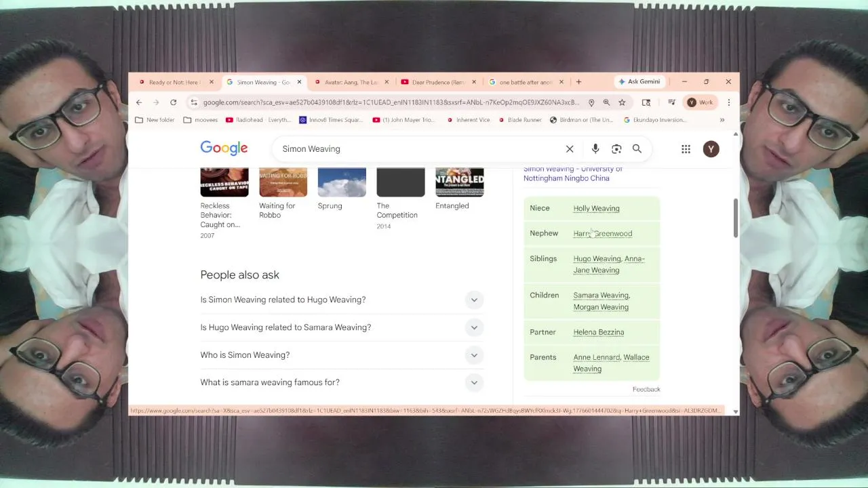
Task: Close the 'Simon Weaving' tab
Action: pyautogui.click(x=299, y=82)
